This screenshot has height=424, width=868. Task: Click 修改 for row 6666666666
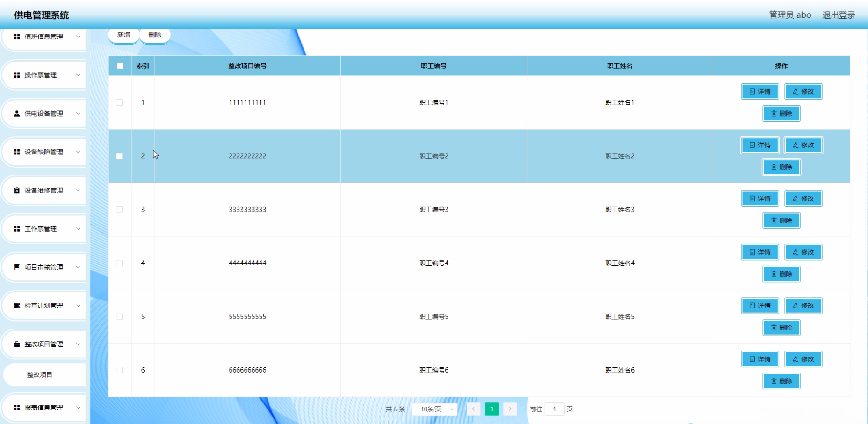tap(803, 359)
